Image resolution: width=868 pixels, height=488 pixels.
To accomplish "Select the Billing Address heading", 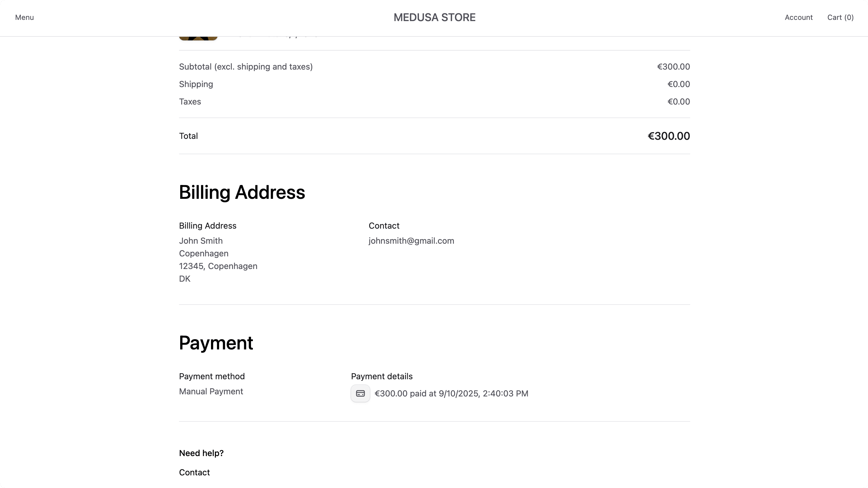I will [x=242, y=192].
